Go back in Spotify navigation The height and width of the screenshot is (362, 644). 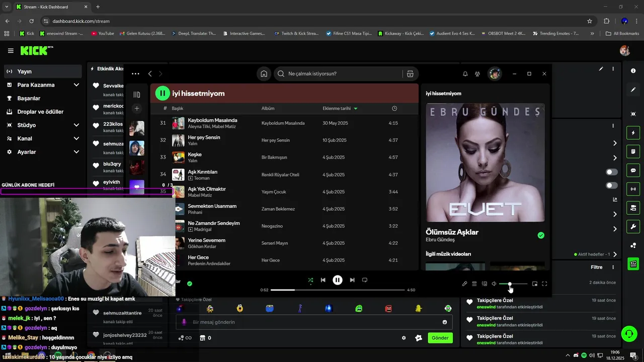150,74
